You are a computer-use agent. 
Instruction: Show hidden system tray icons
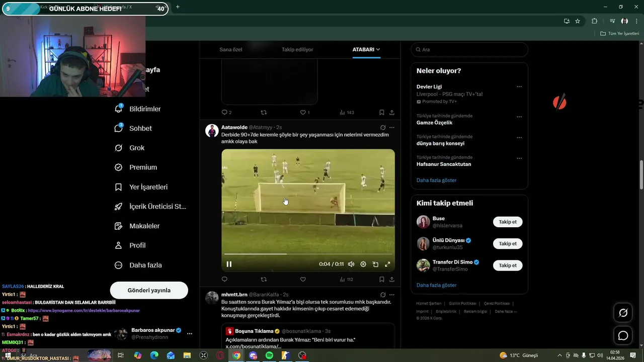pos(560,355)
